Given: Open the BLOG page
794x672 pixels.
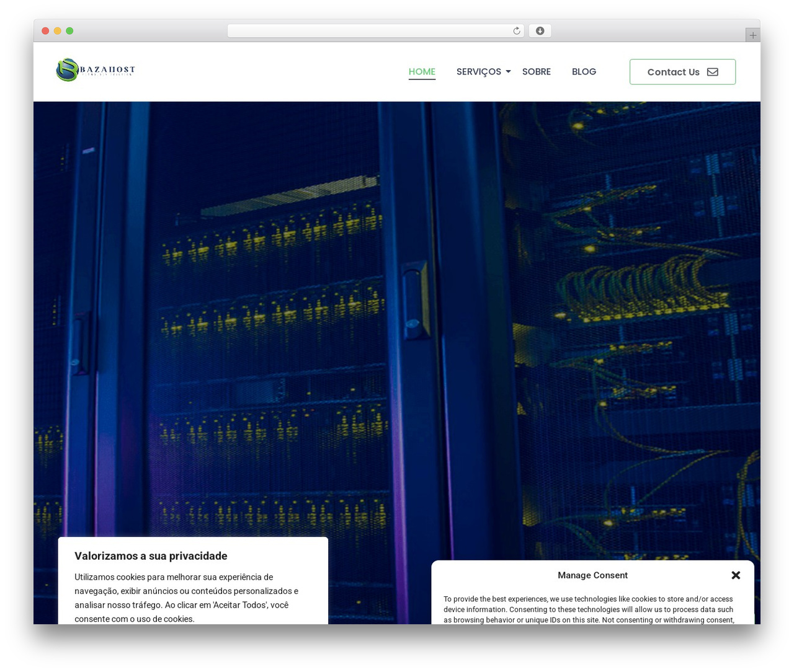Looking at the screenshot, I should (584, 72).
